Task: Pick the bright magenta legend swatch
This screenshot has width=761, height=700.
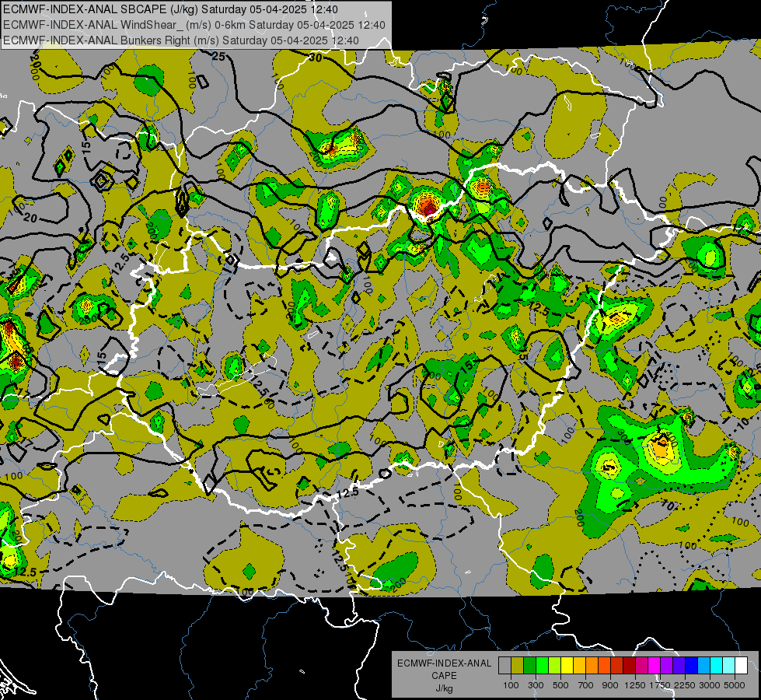Action: click(x=655, y=666)
